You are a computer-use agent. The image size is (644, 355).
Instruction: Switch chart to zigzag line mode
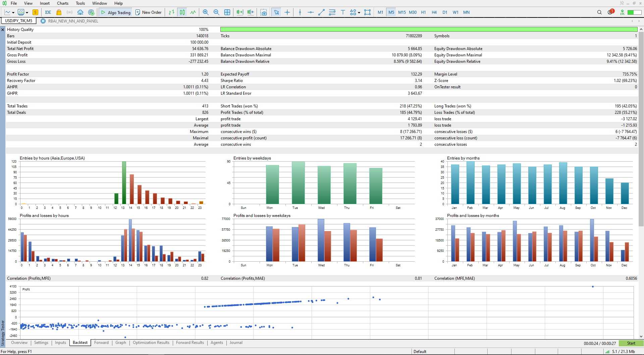(x=193, y=12)
